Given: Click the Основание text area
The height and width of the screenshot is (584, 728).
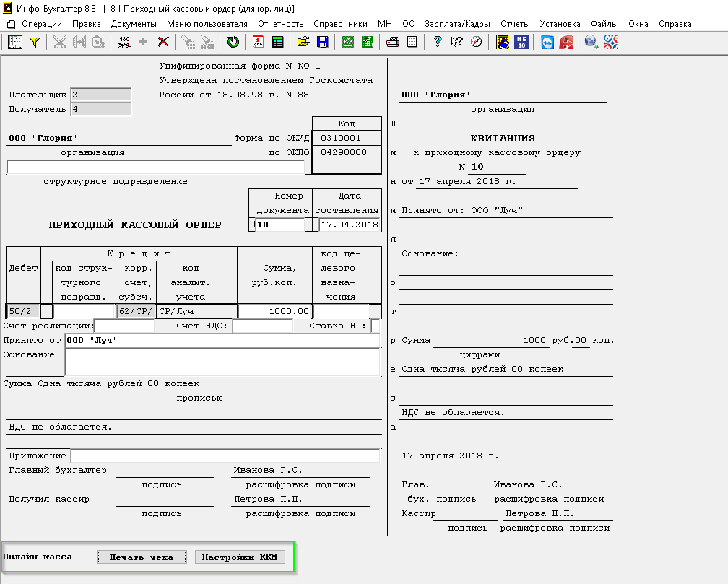Looking at the screenshot, I should click(x=222, y=362).
